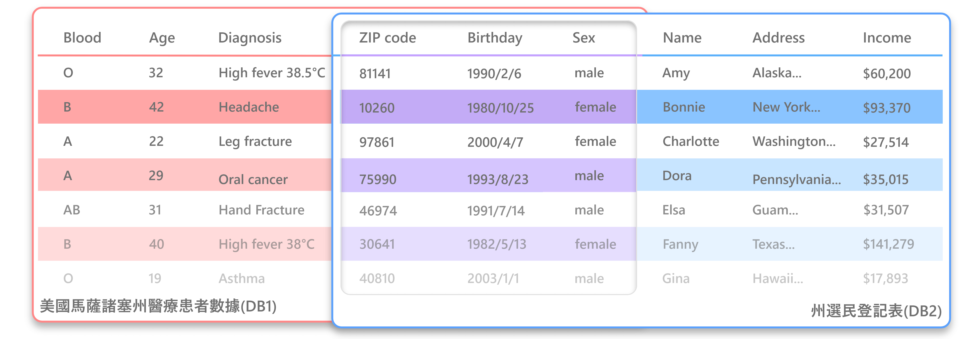Image resolution: width=980 pixels, height=339 pixels.
Task: Click the income $141,279 cell
Action: [888, 244]
